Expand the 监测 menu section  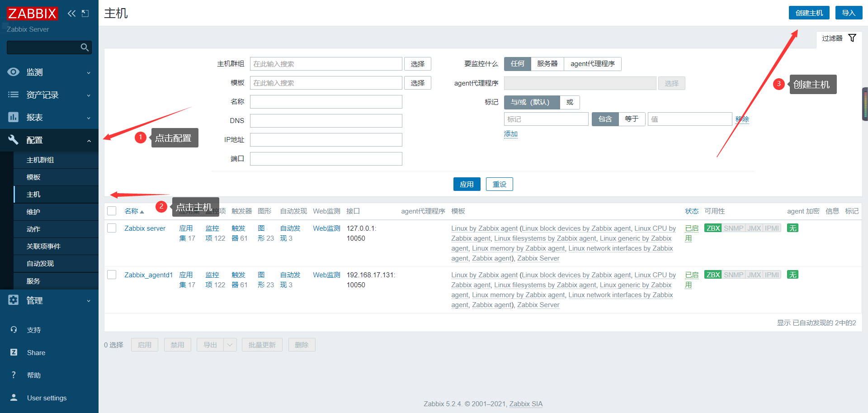coord(49,72)
